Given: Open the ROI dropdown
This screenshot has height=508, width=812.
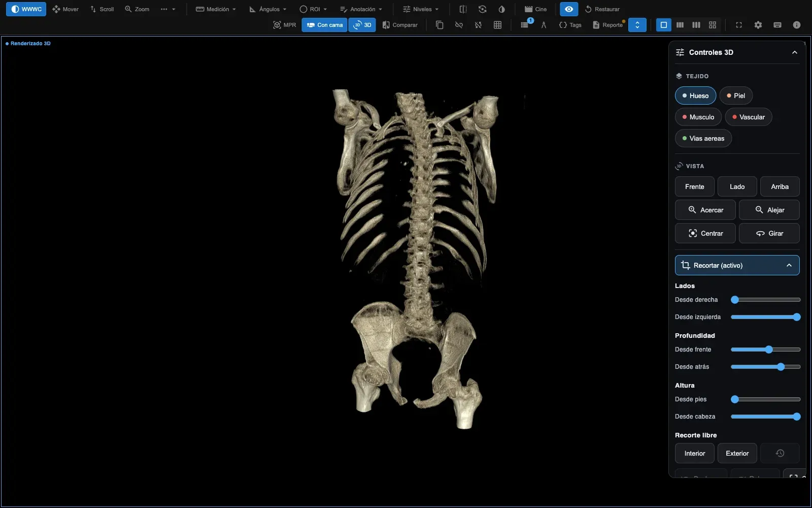Looking at the screenshot, I should coord(313,9).
